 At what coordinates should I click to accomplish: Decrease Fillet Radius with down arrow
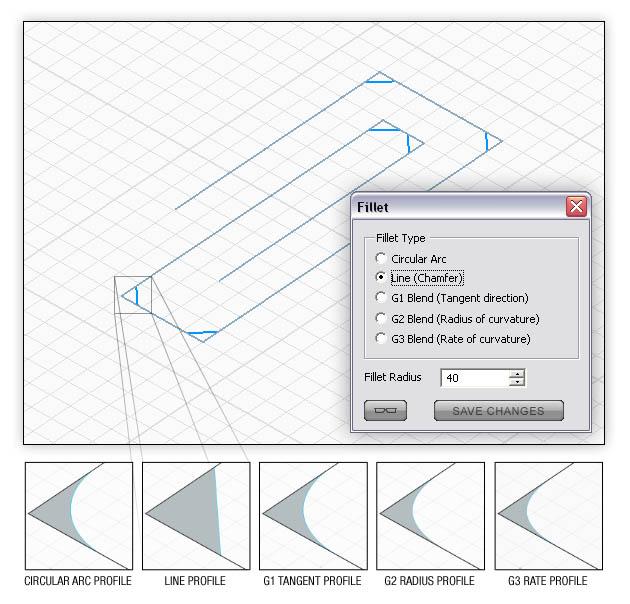pyautogui.click(x=517, y=382)
